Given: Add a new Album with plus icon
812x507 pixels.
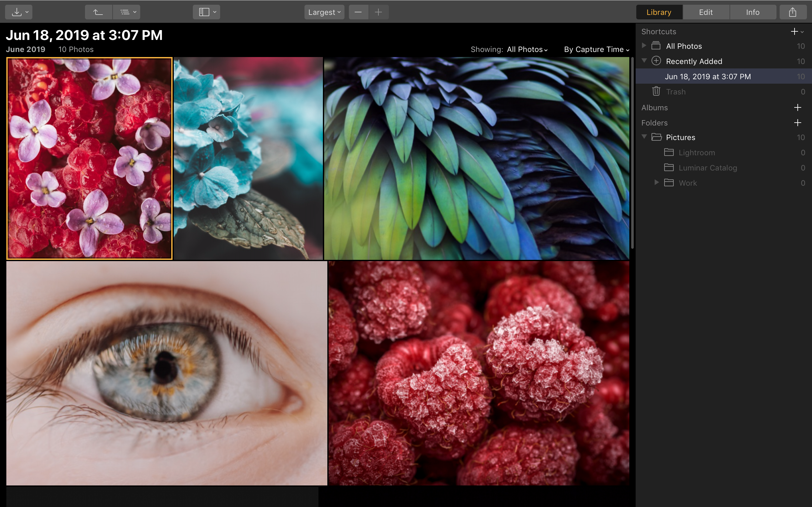Looking at the screenshot, I should coord(798,107).
